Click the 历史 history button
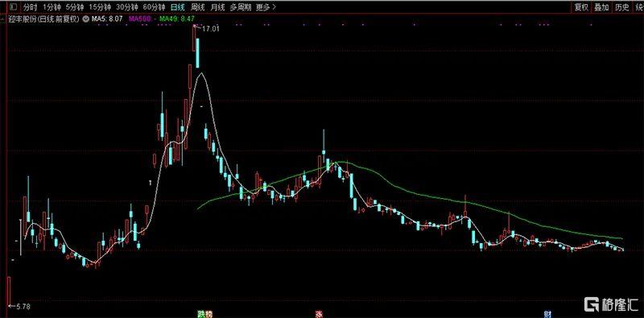This screenshot has height=318, width=644. [621, 7]
